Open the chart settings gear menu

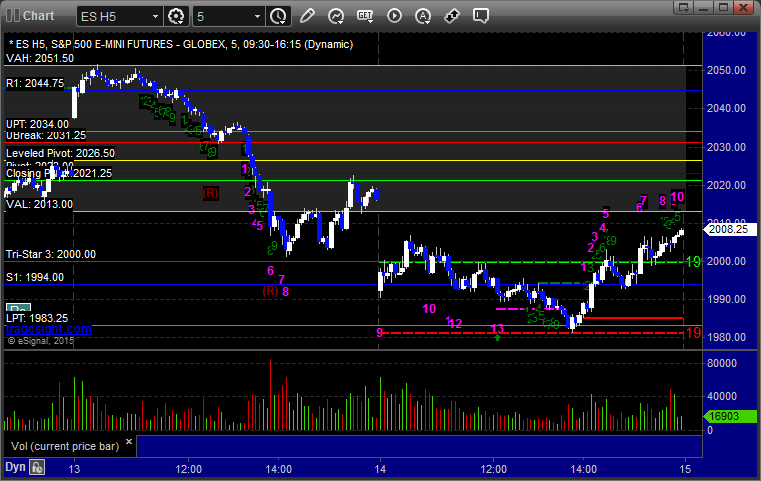[176, 16]
